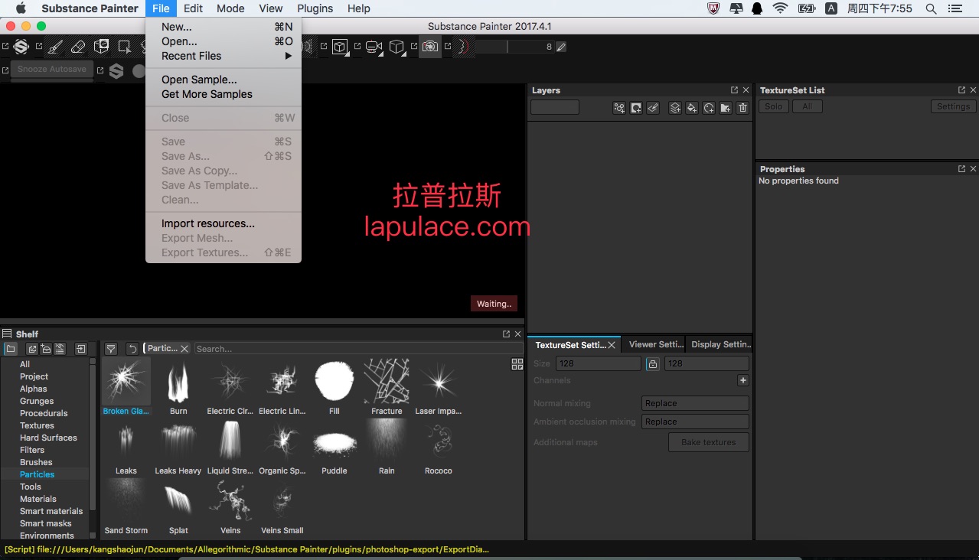Image resolution: width=979 pixels, height=560 pixels.
Task: Add a smart material layer icon
Action: pos(709,108)
